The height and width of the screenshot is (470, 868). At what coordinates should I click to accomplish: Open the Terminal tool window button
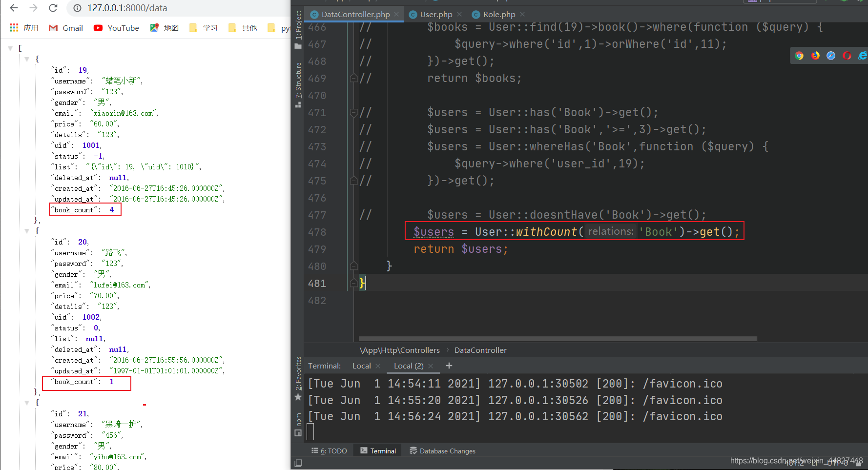point(378,451)
